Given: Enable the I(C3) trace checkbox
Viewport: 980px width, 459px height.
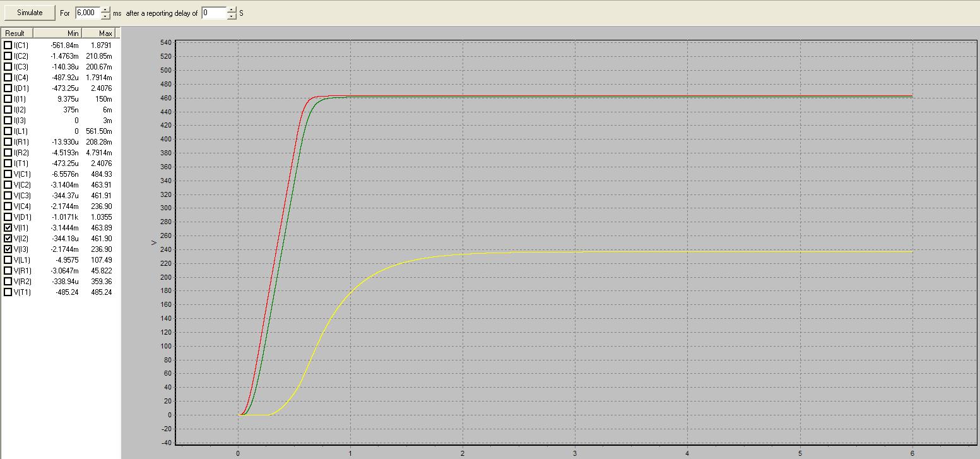Looking at the screenshot, I should [x=8, y=67].
